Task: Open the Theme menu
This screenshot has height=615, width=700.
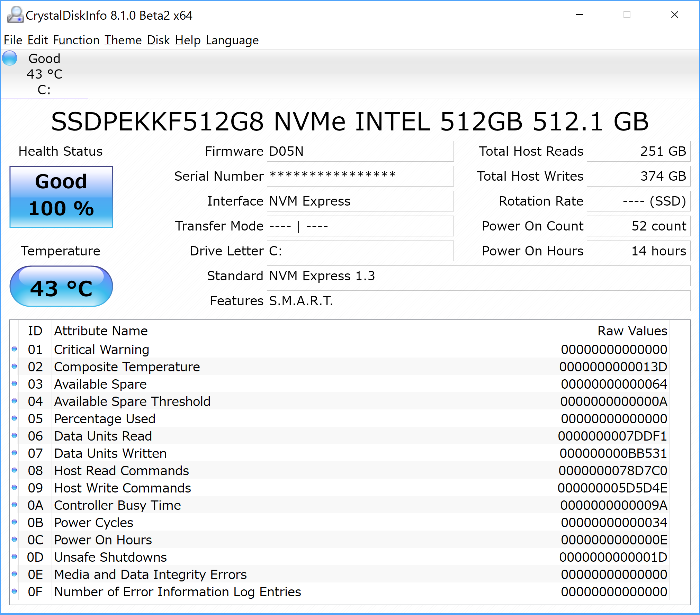Action: click(123, 40)
